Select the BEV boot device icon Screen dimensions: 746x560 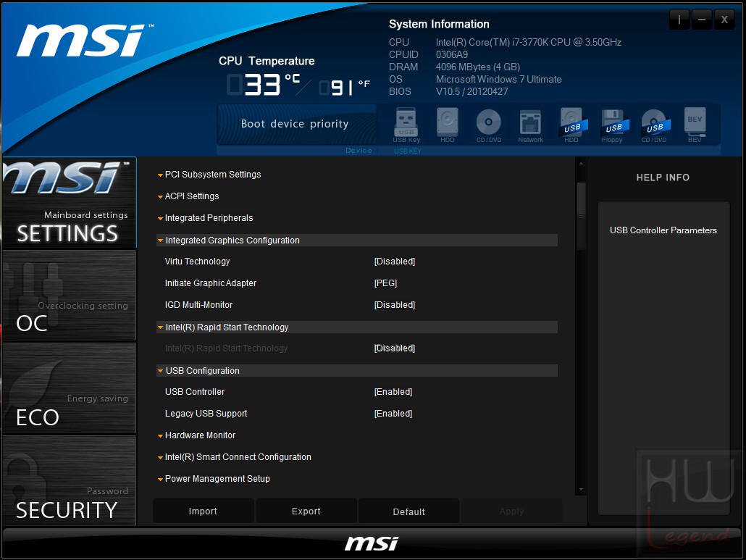(x=695, y=125)
